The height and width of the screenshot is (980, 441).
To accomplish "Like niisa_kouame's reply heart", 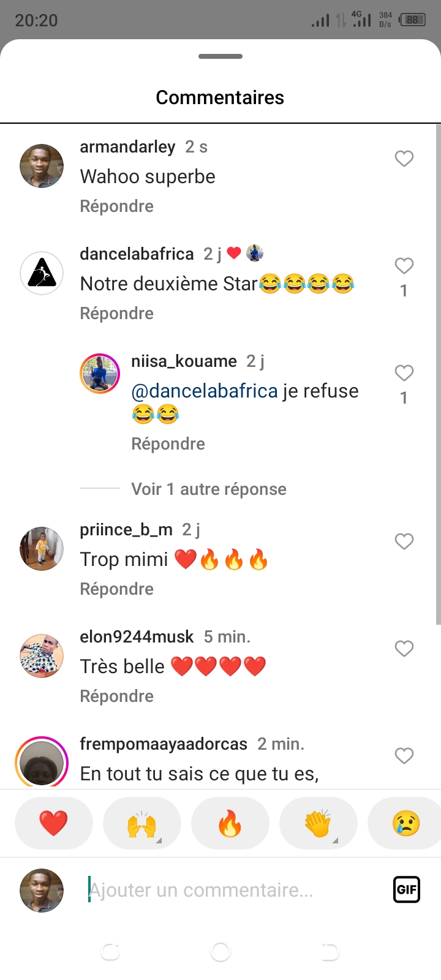I will click(404, 373).
